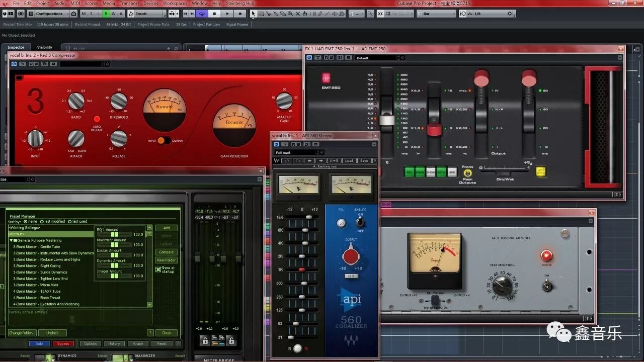Click the left meter lock icon in Meter Bridge

point(205,340)
